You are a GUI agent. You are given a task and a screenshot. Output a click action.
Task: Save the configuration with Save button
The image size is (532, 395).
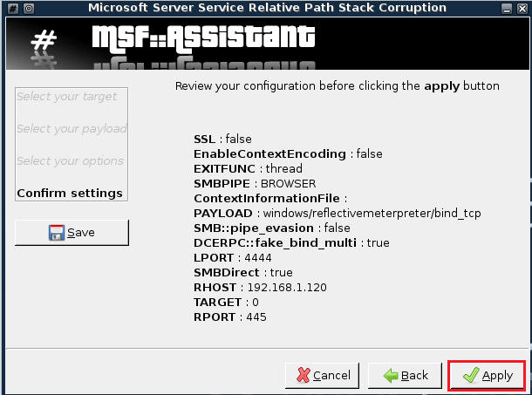72,233
